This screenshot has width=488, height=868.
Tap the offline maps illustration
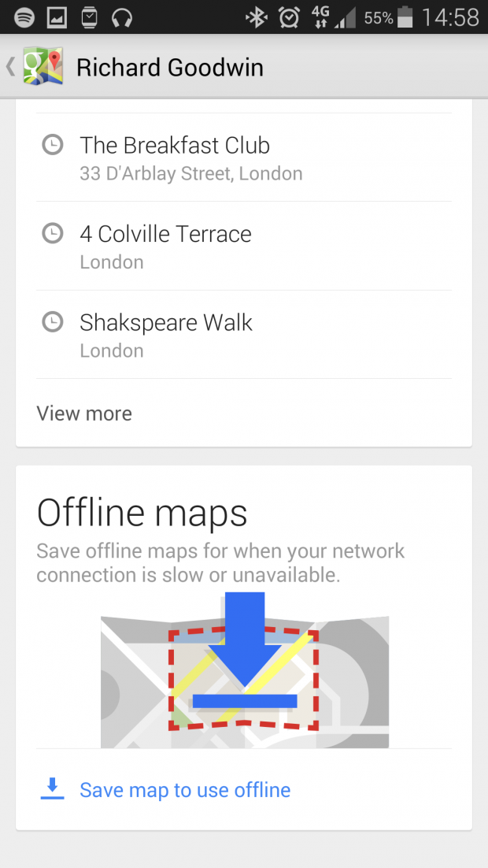[244, 670]
